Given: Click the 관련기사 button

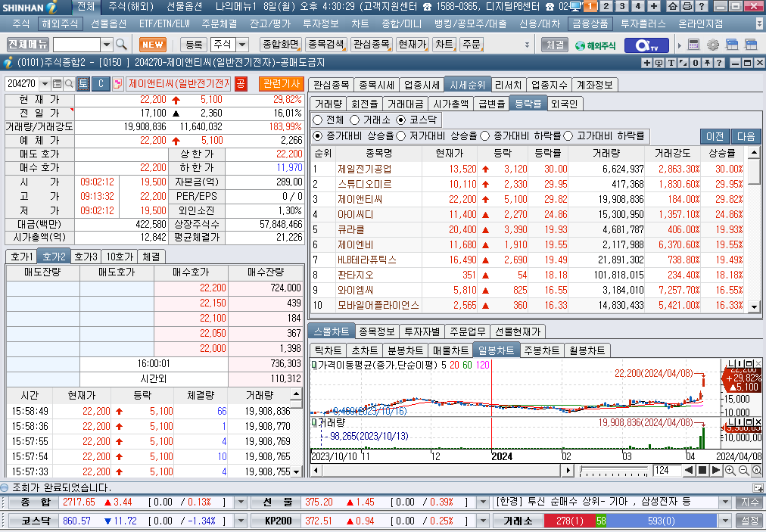Looking at the screenshot, I should [281, 83].
